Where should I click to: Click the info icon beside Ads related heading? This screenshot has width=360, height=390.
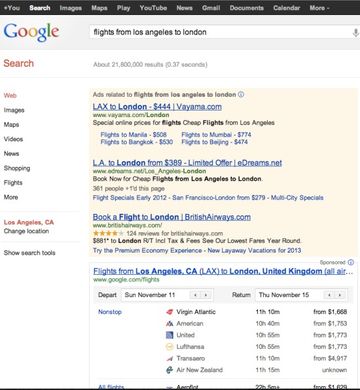click(241, 94)
